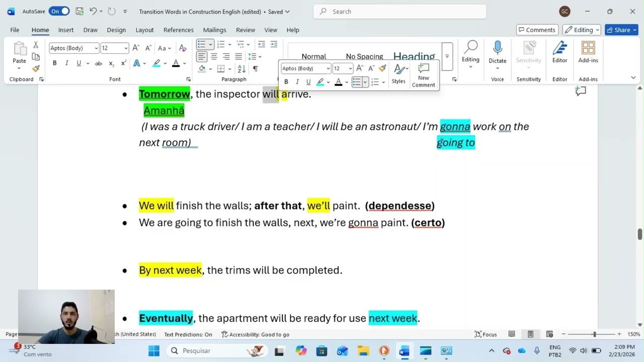Toggle AutoSave switch off
This screenshot has height=362, width=644.
(59, 11)
